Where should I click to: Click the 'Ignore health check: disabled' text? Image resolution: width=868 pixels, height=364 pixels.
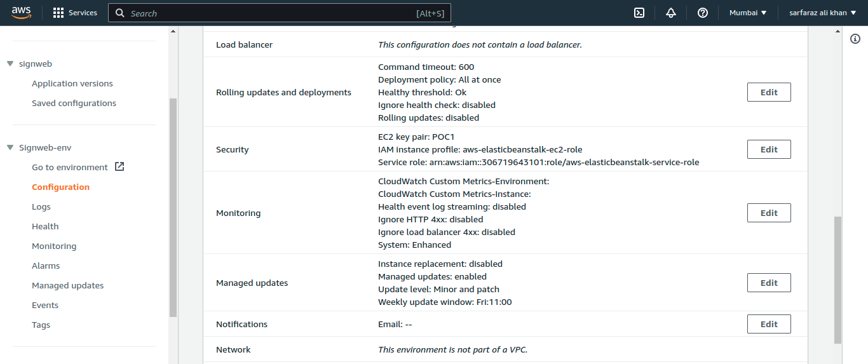pyautogui.click(x=437, y=105)
